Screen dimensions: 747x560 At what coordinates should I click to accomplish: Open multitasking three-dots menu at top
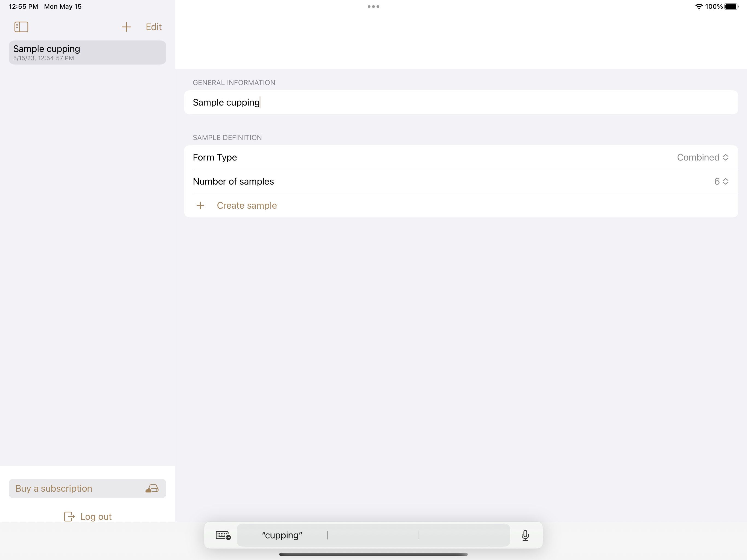point(373,6)
